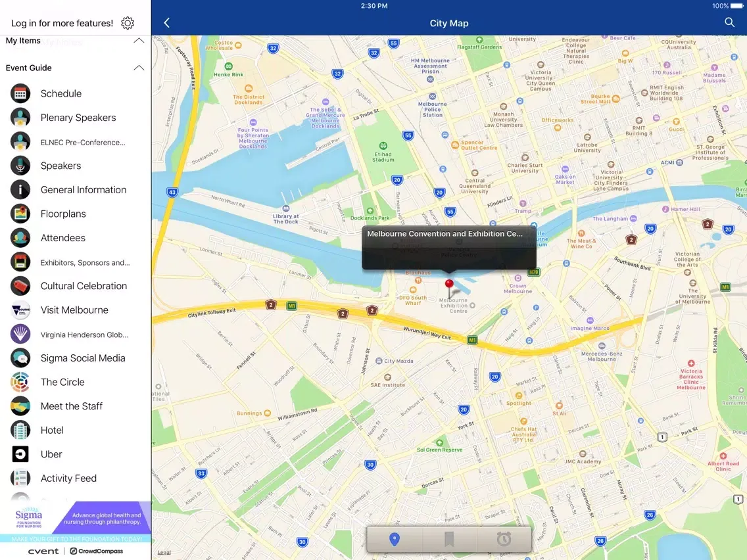747x560 pixels.
Task: Click the Attendees icon
Action: point(20,238)
